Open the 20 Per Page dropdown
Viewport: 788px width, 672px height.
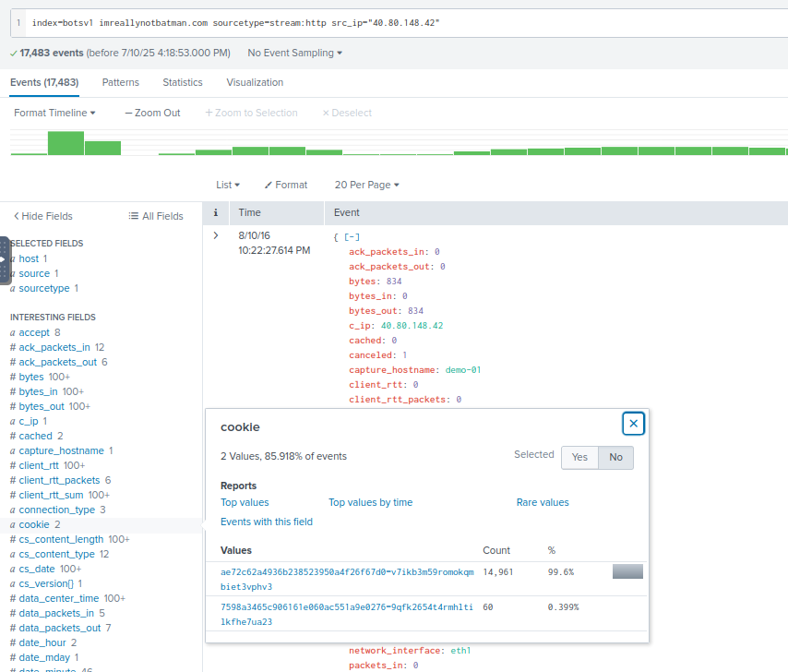pyautogui.click(x=367, y=185)
